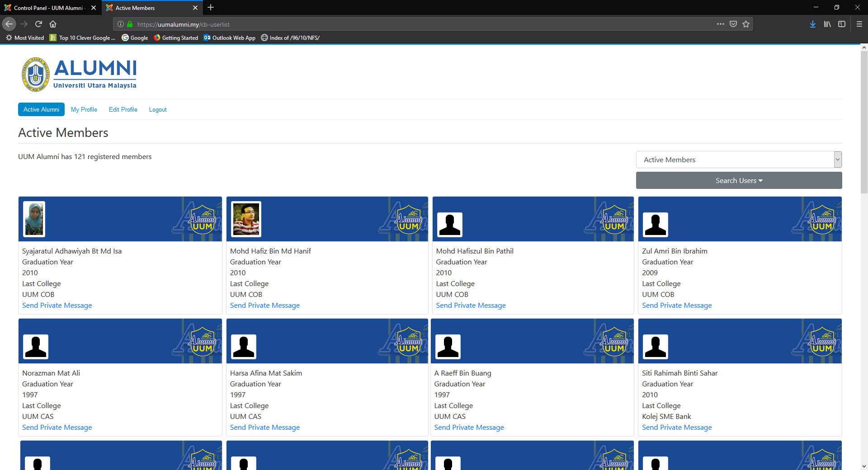Save page to Pocket icon
The height and width of the screenshot is (470, 868).
tap(733, 24)
